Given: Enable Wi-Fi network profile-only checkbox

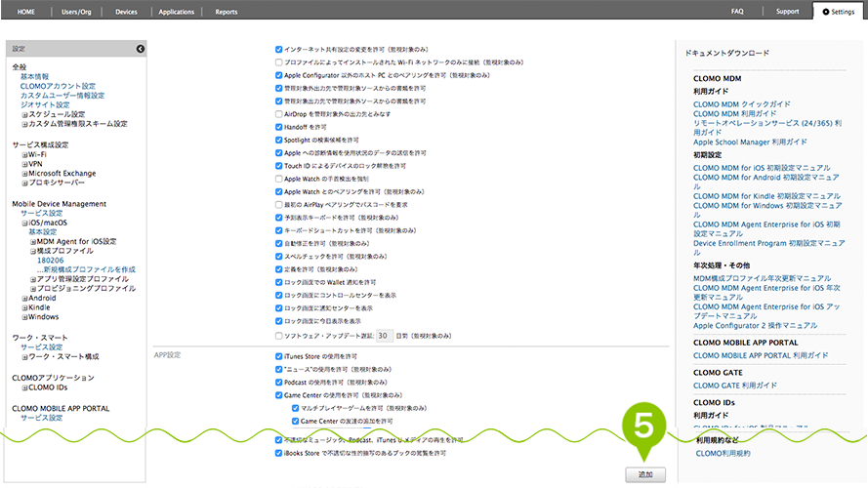Looking at the screenshot, I should [278, 62].
